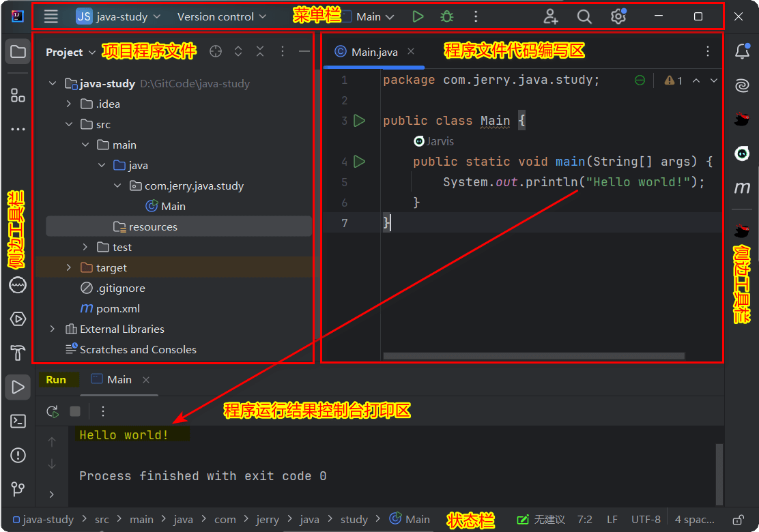Screen dimensions: 759x532
Task: Open the Terminal tool window
Action: click(x=18, y=421)
